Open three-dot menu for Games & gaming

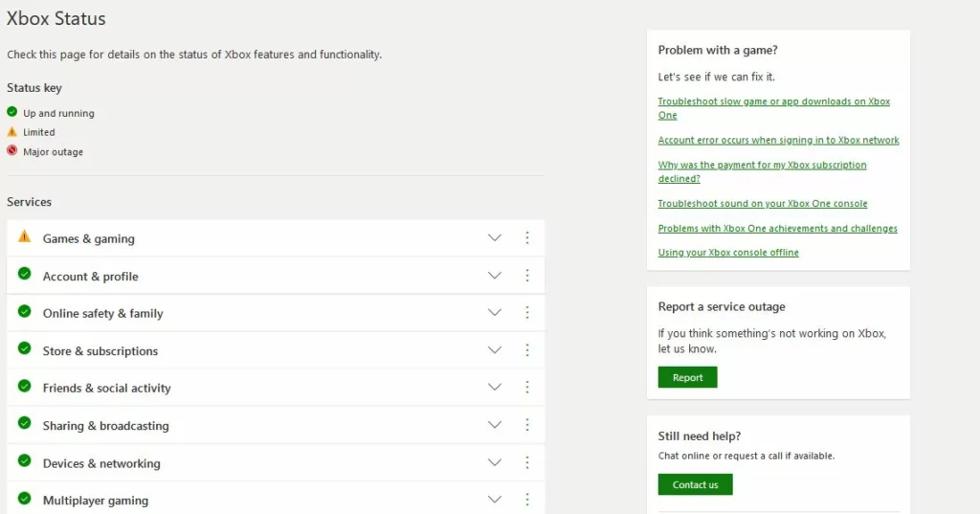point(527,237)
